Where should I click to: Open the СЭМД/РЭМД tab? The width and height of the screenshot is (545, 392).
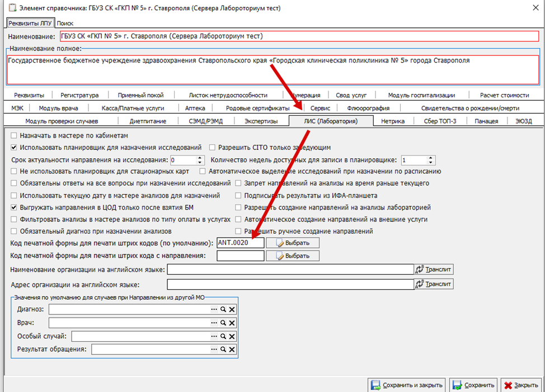coord(199,121)
